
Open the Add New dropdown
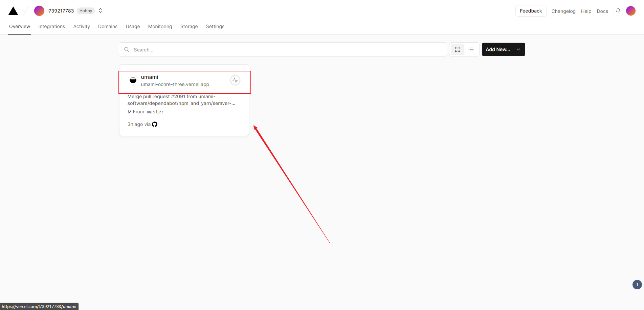pos(504,49)
